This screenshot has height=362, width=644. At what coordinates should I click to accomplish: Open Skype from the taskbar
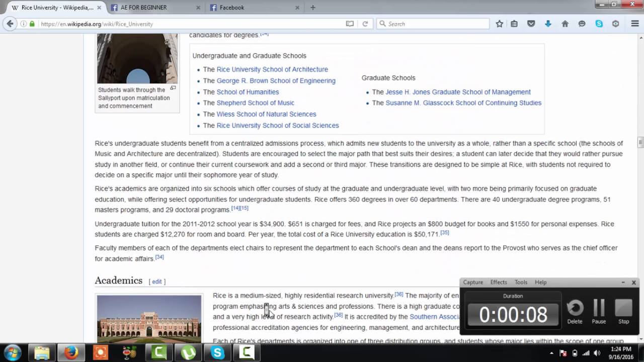(x=217, y=352)
